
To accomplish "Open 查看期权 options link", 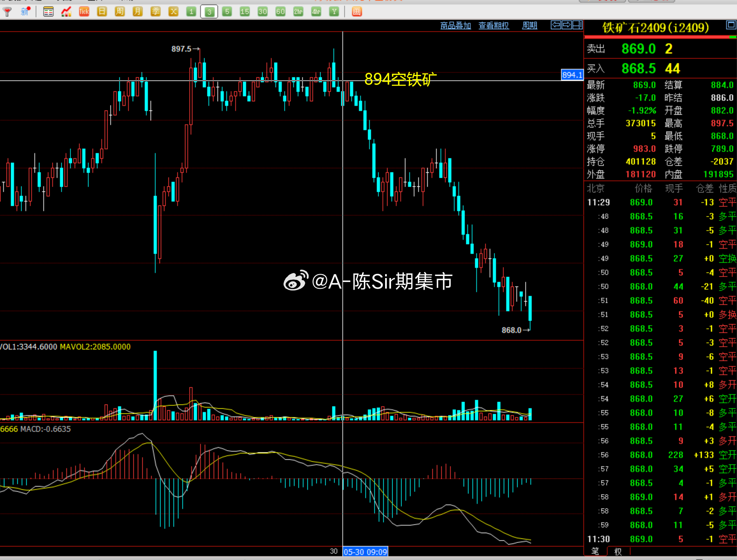I will (x=494, y=26).
